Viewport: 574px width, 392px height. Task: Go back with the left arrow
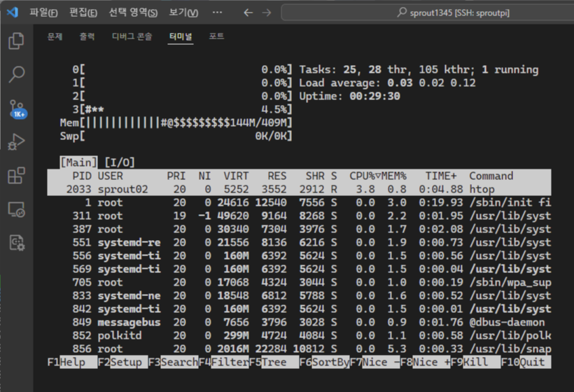click(248, 13)
